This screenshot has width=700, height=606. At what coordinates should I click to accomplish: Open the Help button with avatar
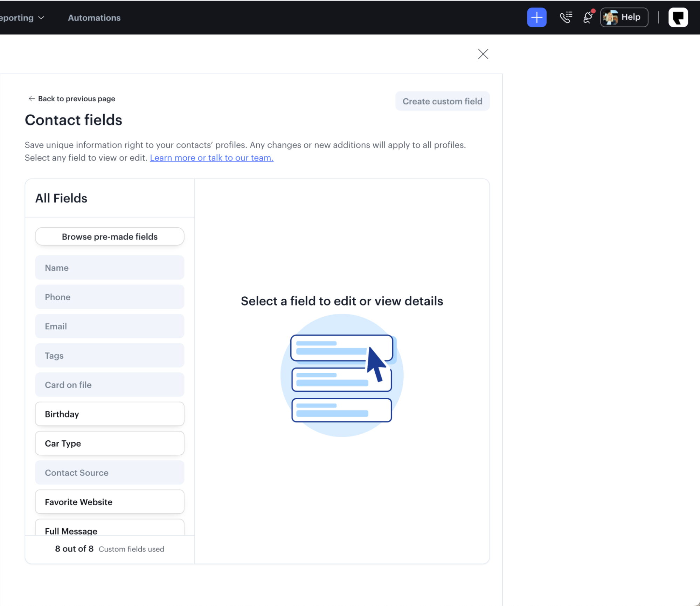pos(624,17)
